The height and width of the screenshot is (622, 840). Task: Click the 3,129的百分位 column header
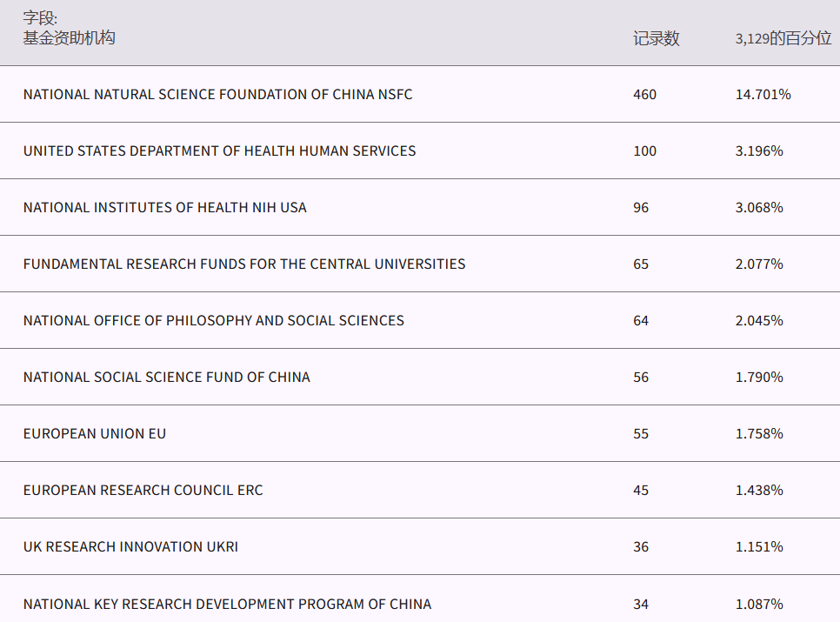(783, 38)
